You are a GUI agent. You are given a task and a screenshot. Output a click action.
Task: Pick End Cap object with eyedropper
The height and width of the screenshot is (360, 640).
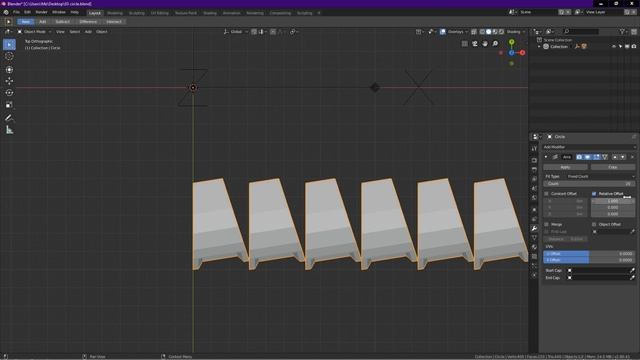pos(632,278)
